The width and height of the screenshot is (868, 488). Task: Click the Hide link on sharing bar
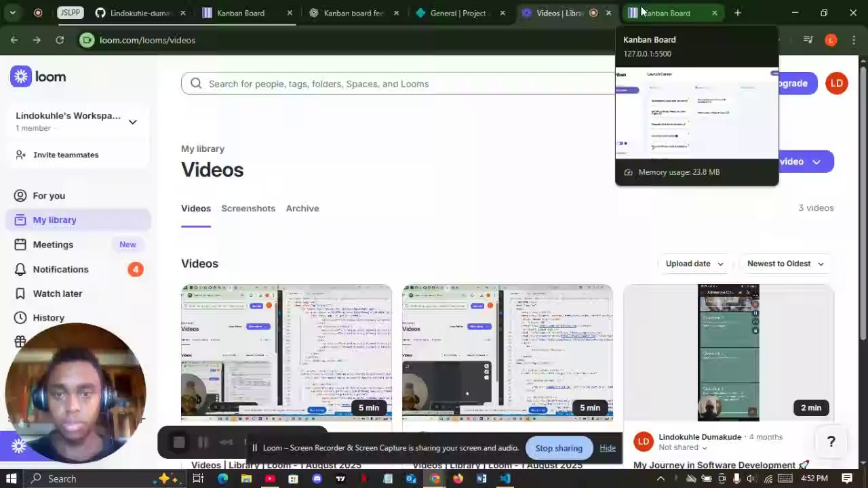coord(608,448)
